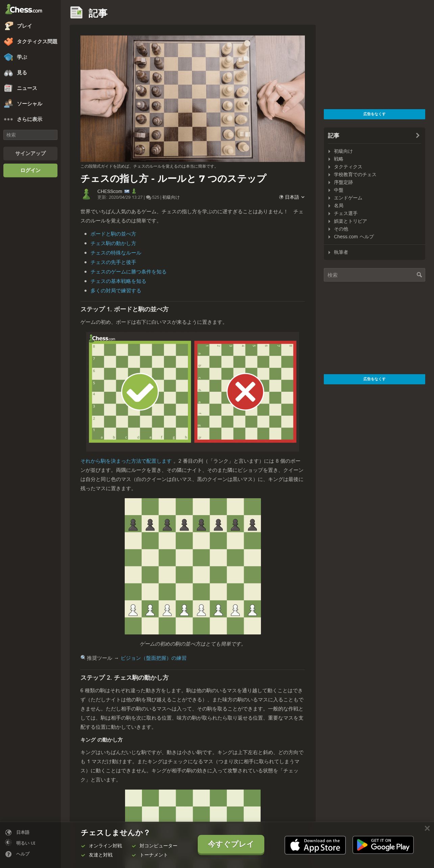The height and width of the screenshot is (868, 434).
Task: Follow the チェス駒の動かし方 link
Action: [113, 243]
